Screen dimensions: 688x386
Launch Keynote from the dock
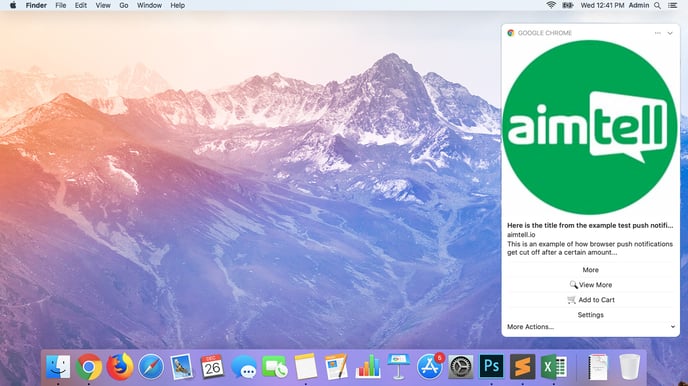(x=398, y=366)
